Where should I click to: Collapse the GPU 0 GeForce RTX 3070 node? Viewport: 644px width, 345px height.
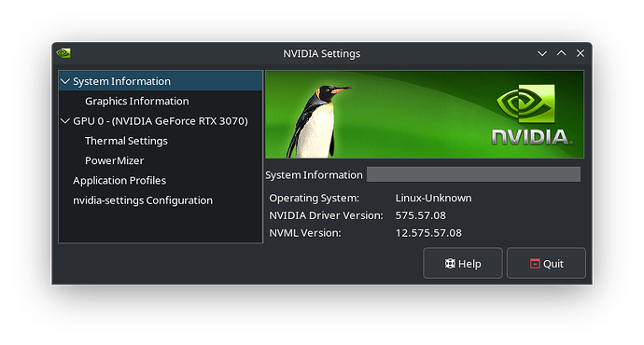coord(65,121)
